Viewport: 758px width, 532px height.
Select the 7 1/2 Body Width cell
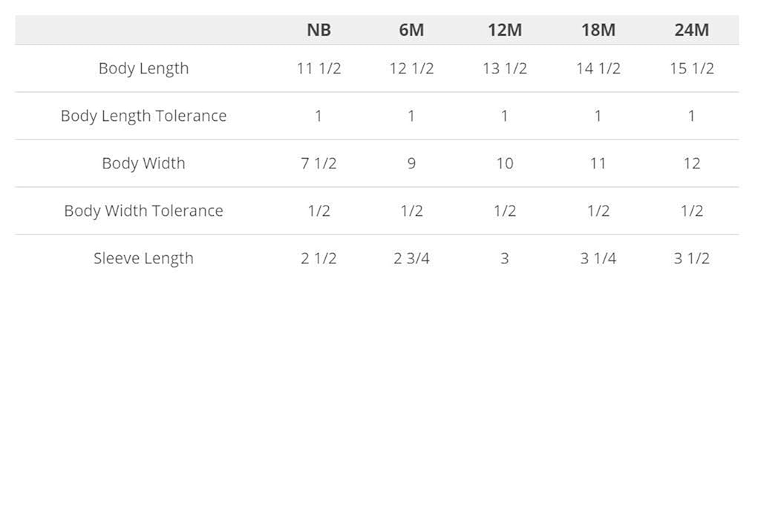coord(318,163)
